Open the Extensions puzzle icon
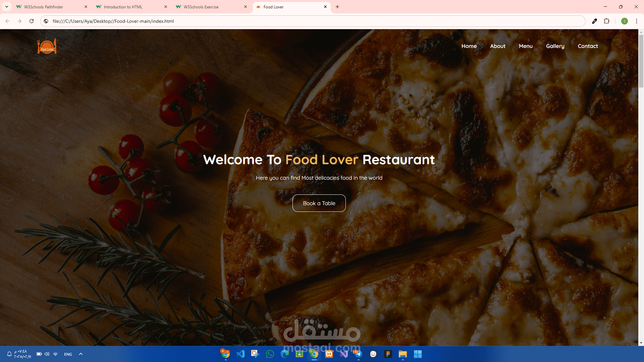The image size is (644, 362). click(606, 21)
